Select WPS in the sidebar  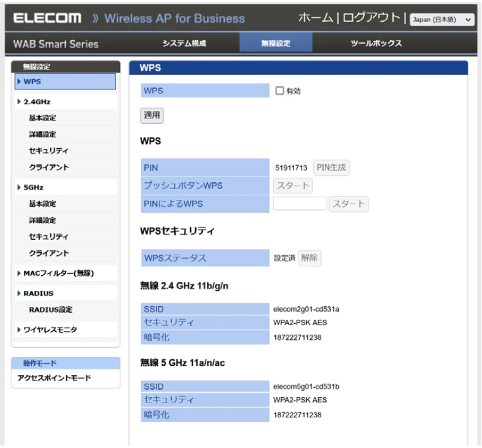click(x=65, y=82)
